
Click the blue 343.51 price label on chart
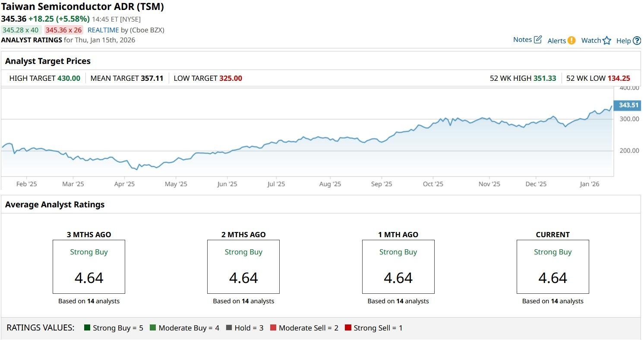[628, 105]
